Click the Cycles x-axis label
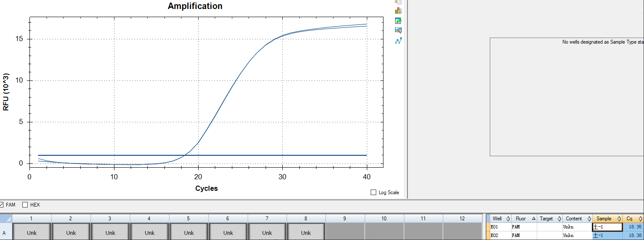 tap(206, 188)
